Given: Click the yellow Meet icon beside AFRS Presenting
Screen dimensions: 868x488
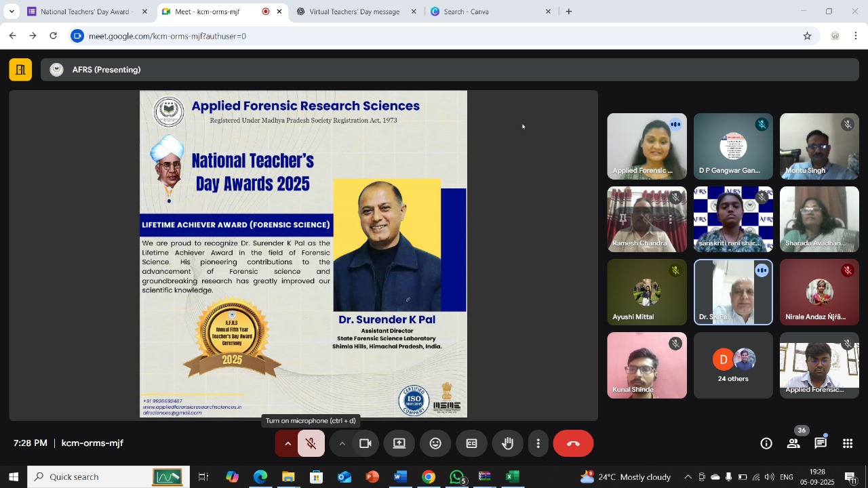Looking at the screenshot, I should coord(20,70).
